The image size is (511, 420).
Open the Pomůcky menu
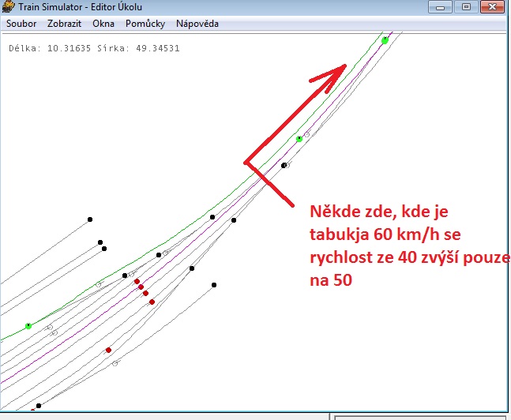pyautogui.click(x=145, y=24)
